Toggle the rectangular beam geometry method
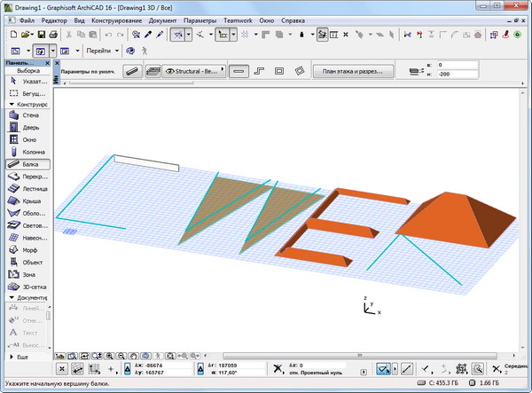Viewport: 532px width, 393px height. [278, 71]
